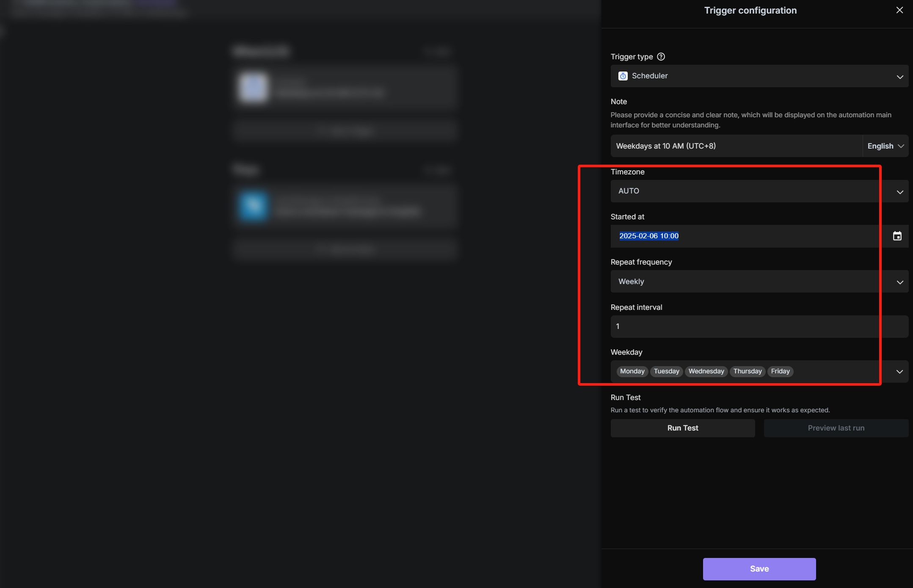
Task: Toggle the Weekday selector expander
Action: 900,371
